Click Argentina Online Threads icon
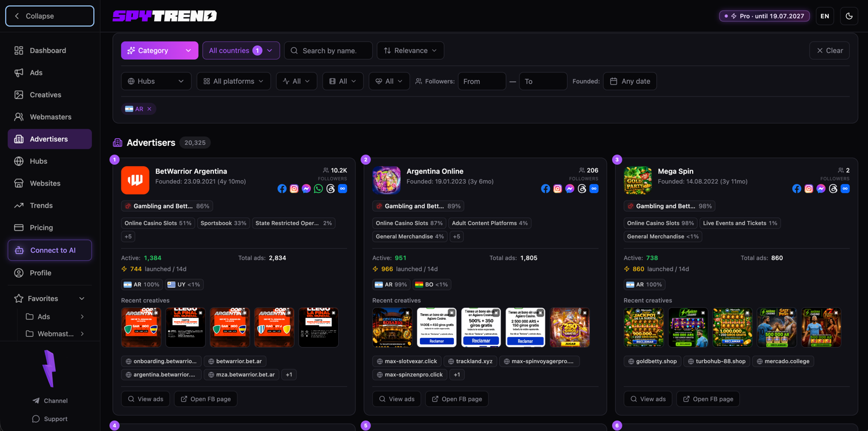 click(x=582, y=188)
